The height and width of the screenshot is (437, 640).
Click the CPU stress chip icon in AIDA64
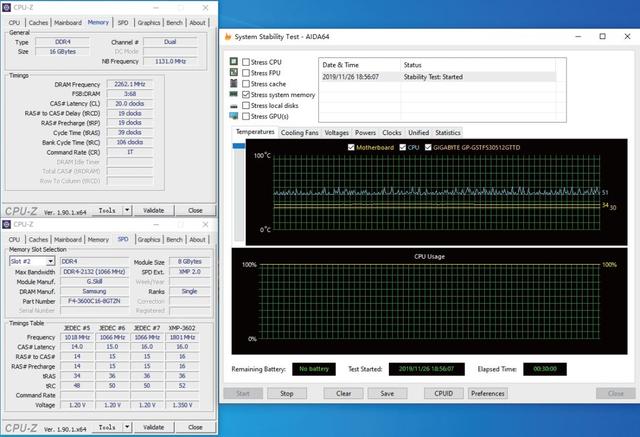pyautogui.click(x=233, y=62)
